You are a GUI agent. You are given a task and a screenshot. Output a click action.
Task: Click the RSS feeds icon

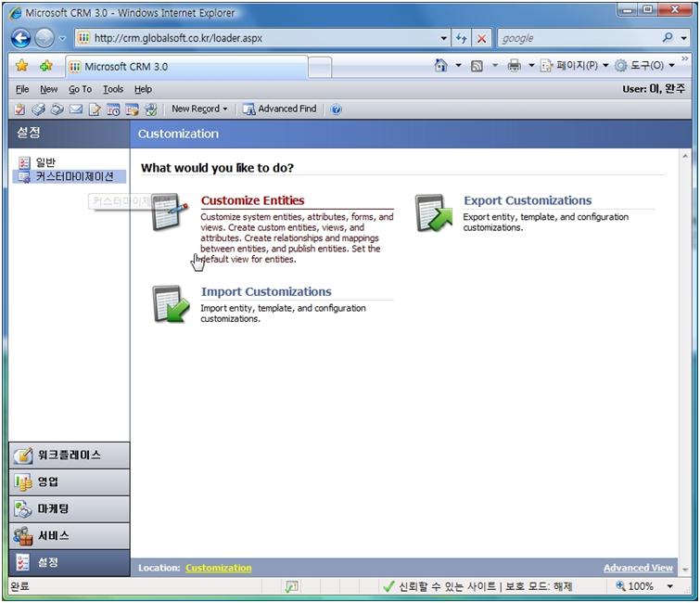[x=477, y=66]
